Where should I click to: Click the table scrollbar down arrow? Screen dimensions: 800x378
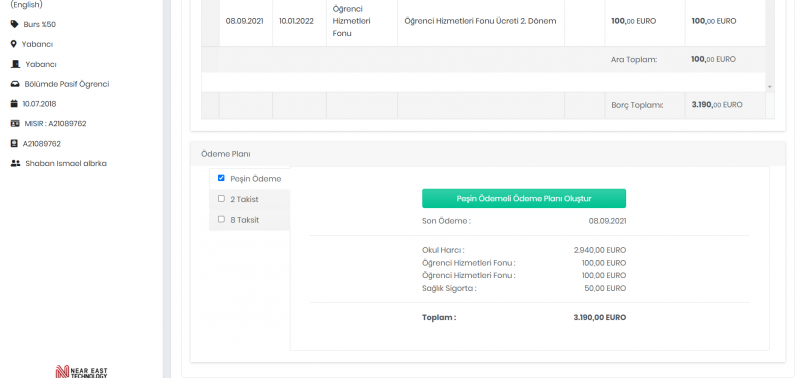coord(770,87)
